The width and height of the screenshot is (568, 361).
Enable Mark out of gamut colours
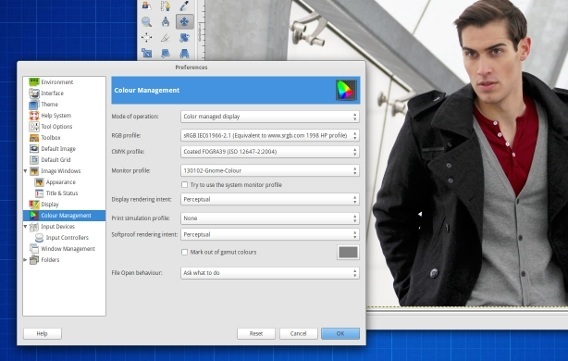coord(184,252)
